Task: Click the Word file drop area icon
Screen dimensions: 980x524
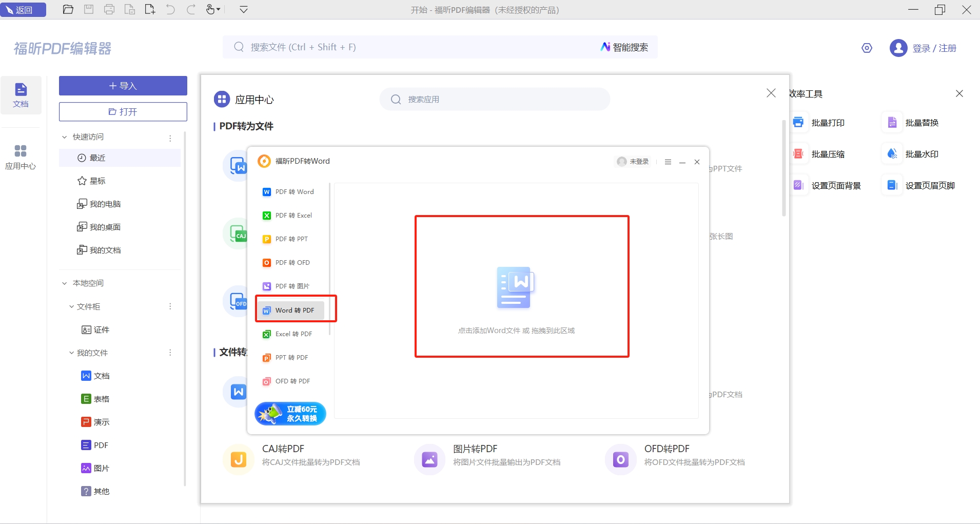Action: [x=516, y=287]
